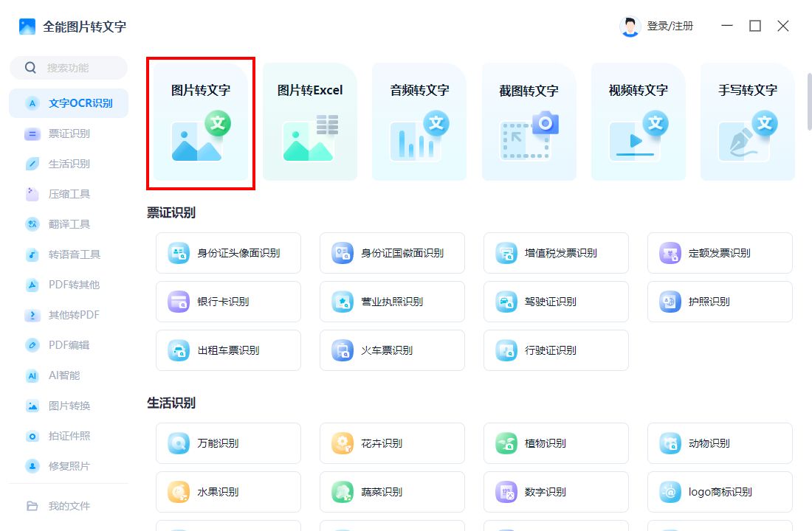This screenshot has height=531, width=812.
Task: Click the 驾驶证识别 icon
Action: (x=506, y=302)
